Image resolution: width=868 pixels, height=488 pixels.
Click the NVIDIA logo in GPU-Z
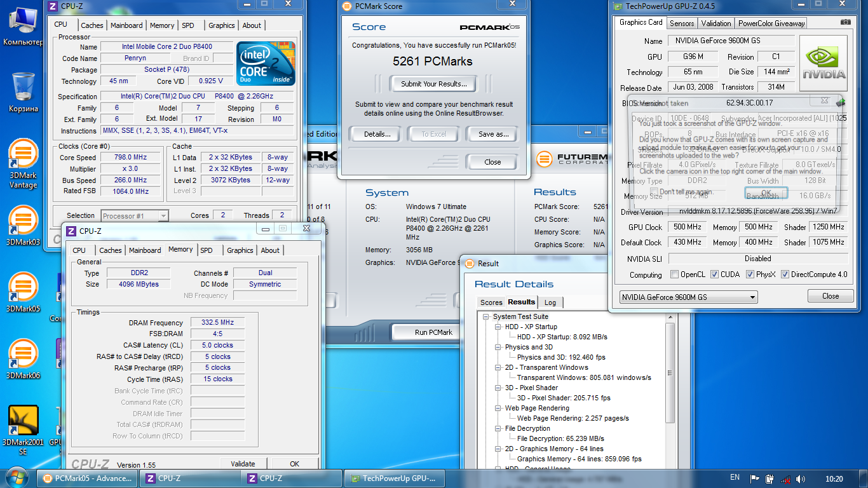click(x=824, y=63)
